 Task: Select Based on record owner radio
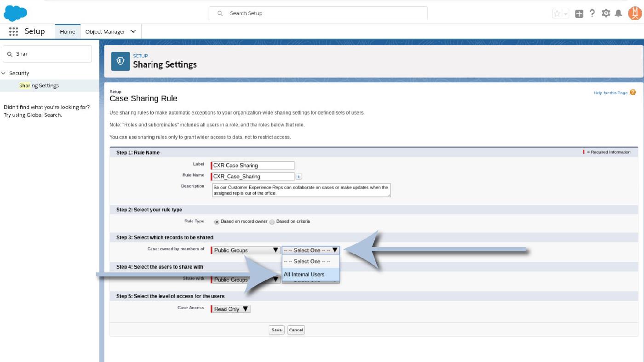pyautogui.click(x=217, y=222)
